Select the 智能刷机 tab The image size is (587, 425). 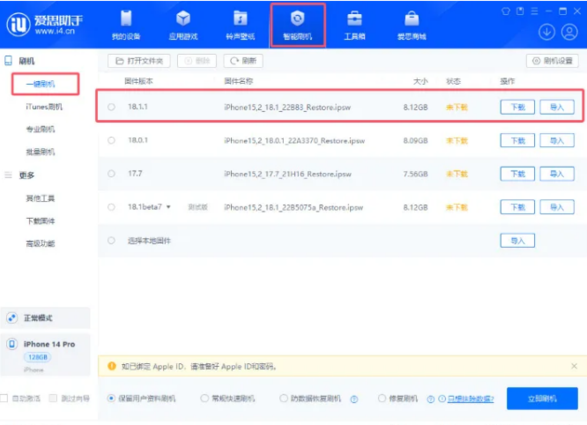click(x=298, y=25)
